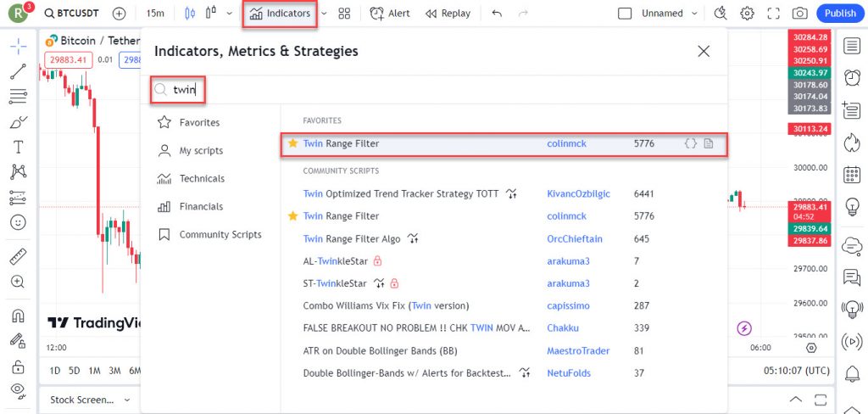The width and height of the screenshot is (868, 414).
Task: Create an Alert from toolbar
Action: [x=390, y=14]
